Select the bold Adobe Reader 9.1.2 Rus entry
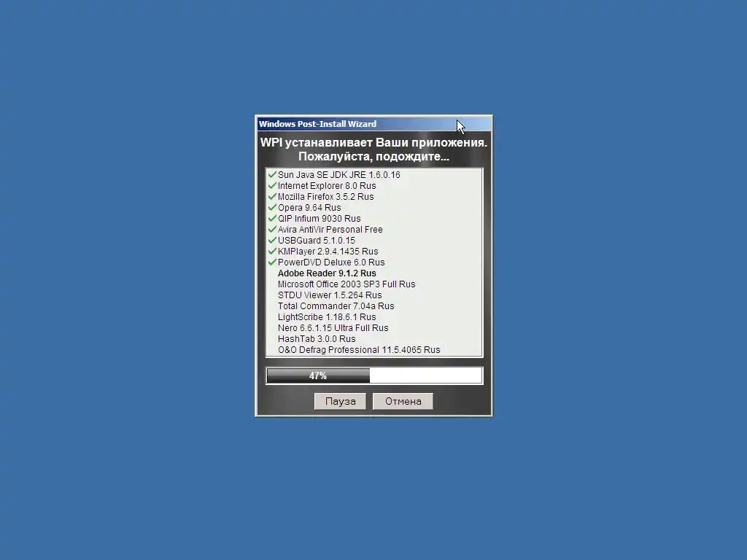Viewport: 747px width, 560px height. coord(327,273)
